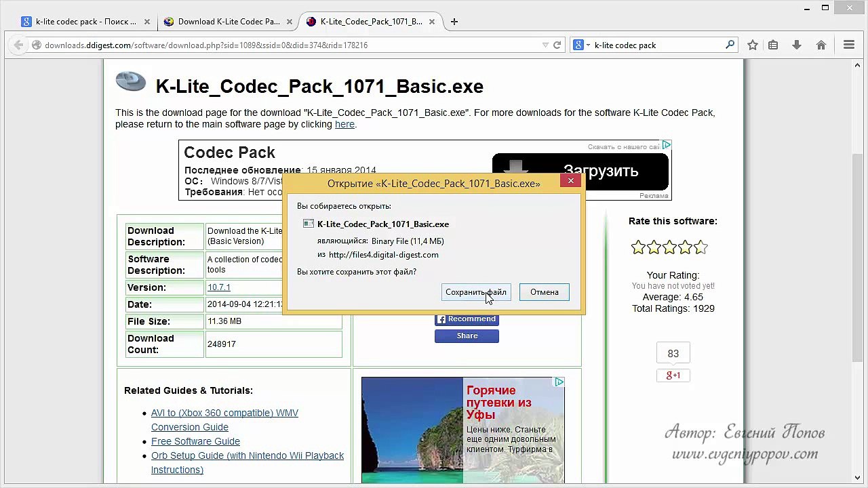Click the Facebook "Share" button
Viewport: 868px width, 488px height.
pos(467,336)
